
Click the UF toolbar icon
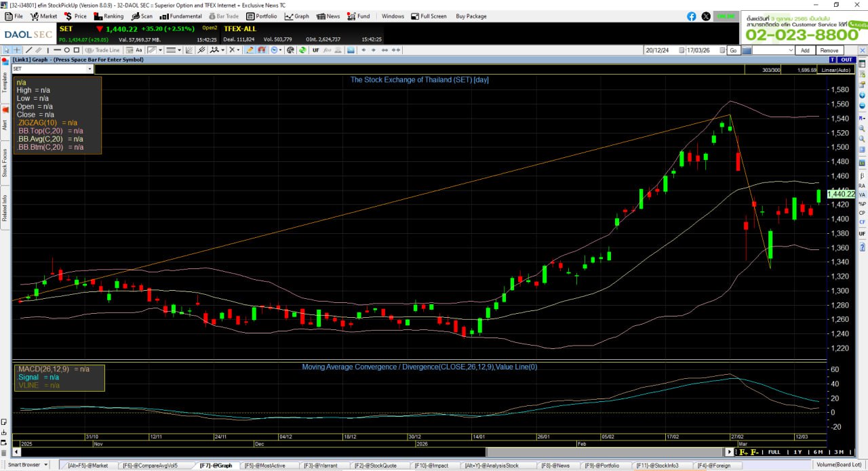315,49
